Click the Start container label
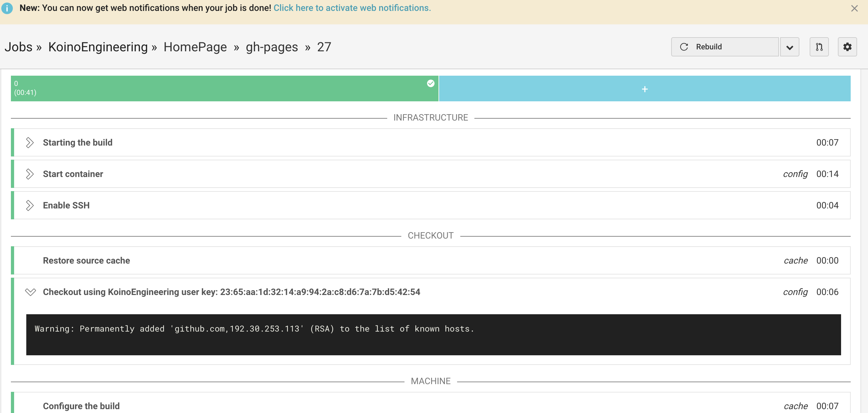This screenshot has height=413, width=868. pyautogui.click(x=73, y=174)
